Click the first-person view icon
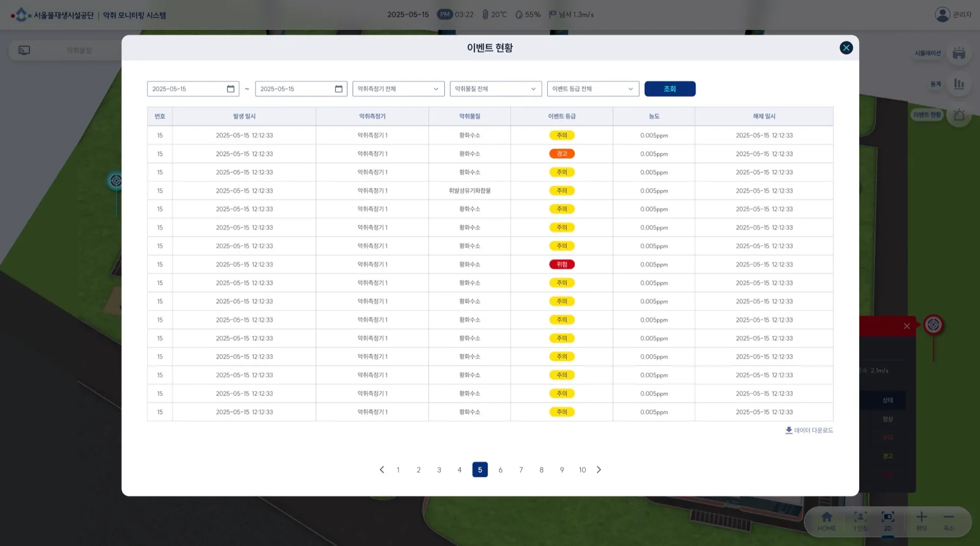This screenshot has height=546, width=980. (x=860, y=517)
